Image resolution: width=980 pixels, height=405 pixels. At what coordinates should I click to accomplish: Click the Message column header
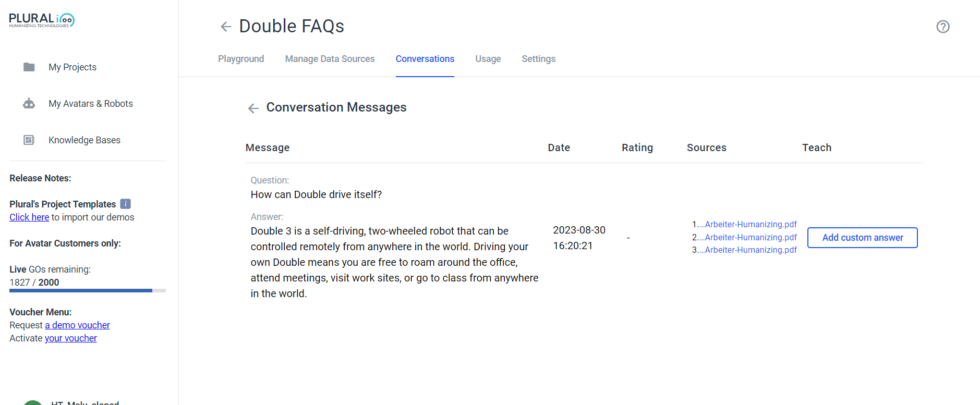[x=268, y=148]
